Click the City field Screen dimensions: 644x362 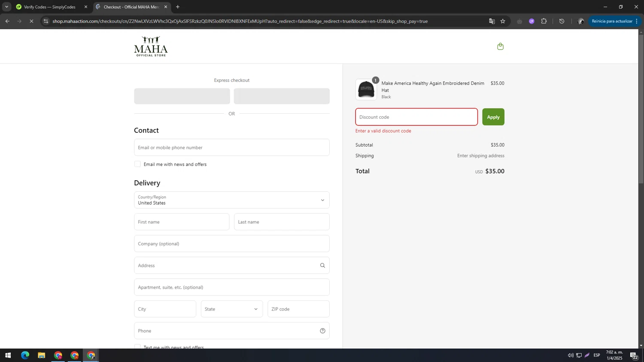(165, 309)
